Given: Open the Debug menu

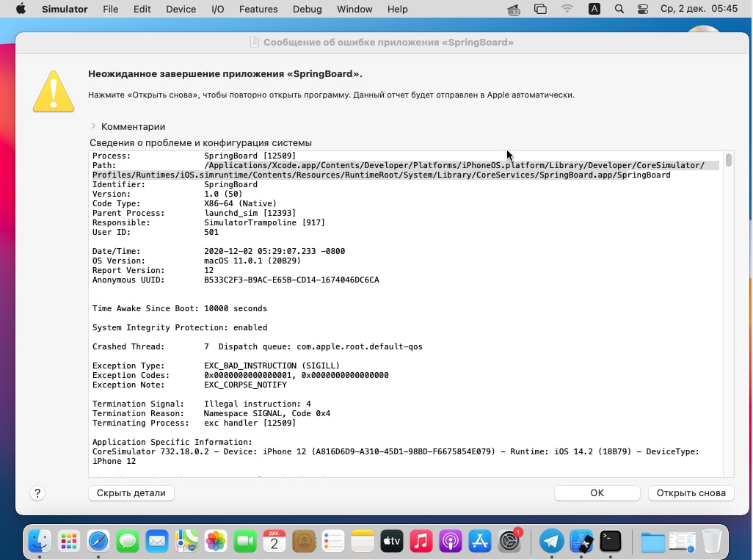Looking at the screenshot, I should (x=308, y=9).
